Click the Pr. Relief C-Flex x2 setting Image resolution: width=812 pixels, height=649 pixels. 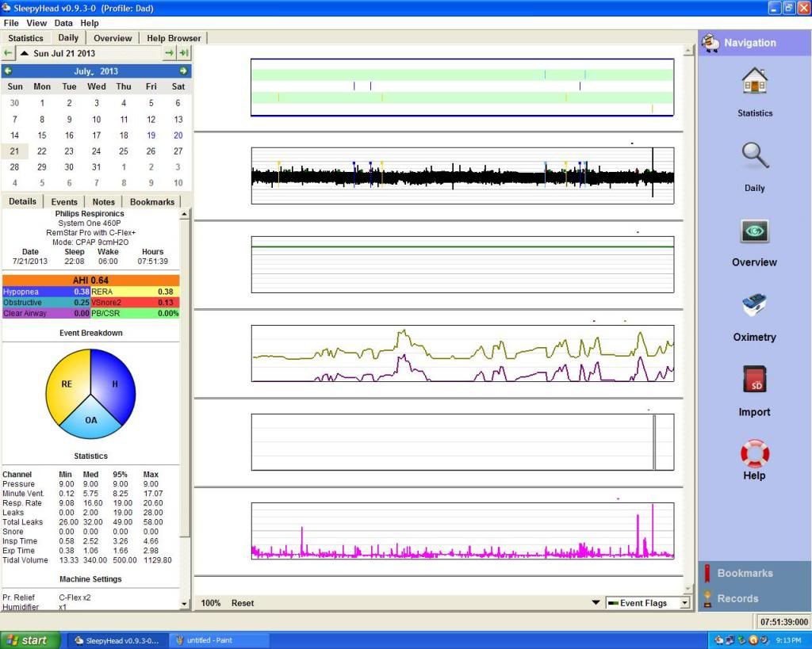tap(47, 597)
